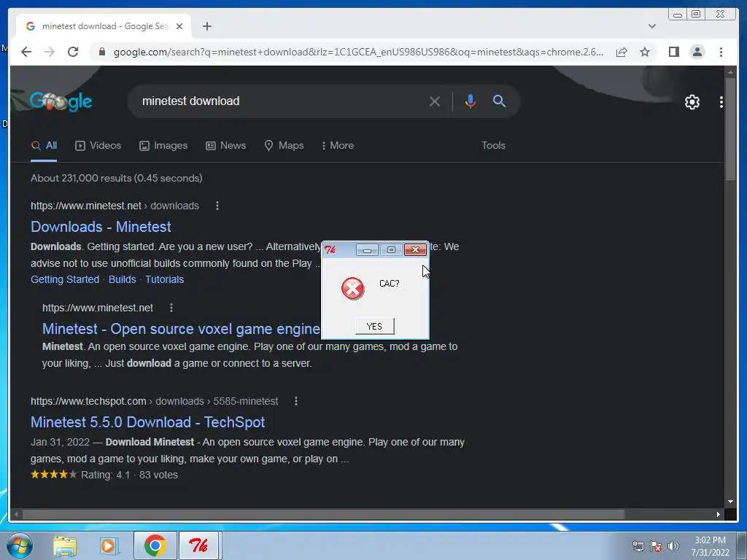Minimize the CAC? dialog window

pyautogui.click(x=368, y=250)
